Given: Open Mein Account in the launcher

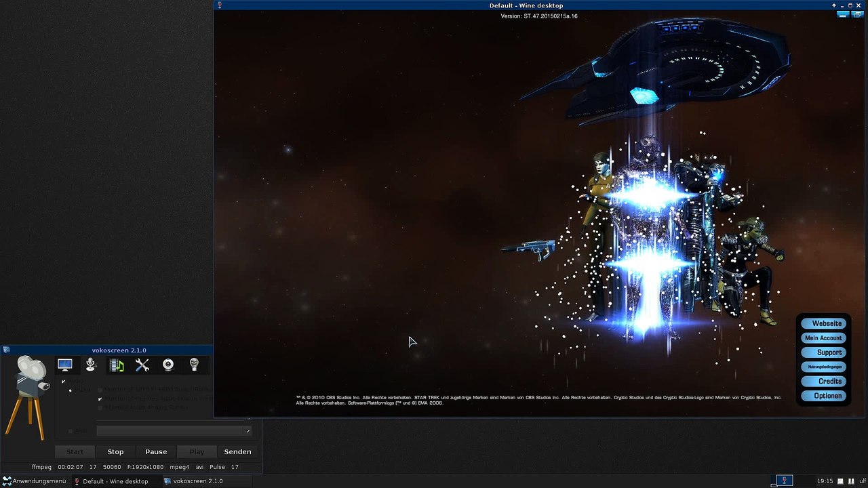Looking at the screenshot, I should click(824, 338).
